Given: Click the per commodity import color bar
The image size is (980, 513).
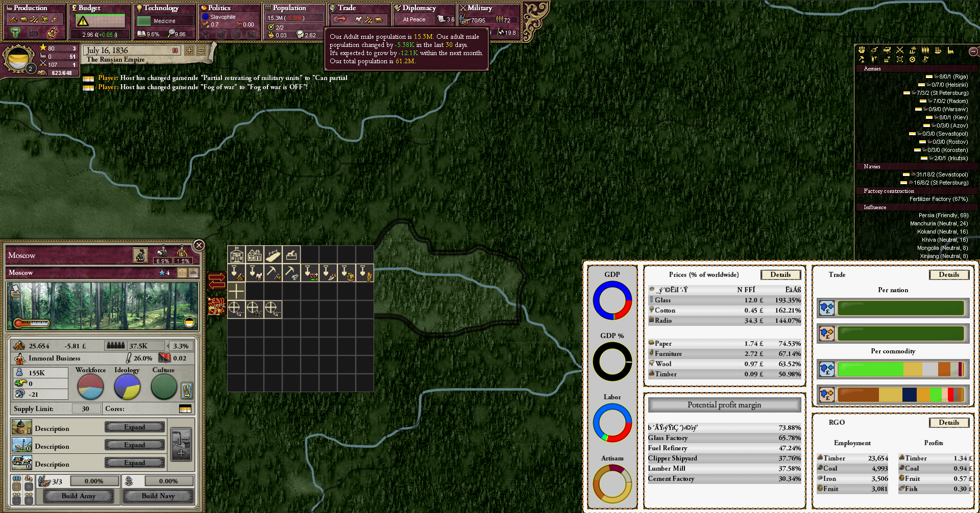Looking at the screenshot, I should tap(901, 369).
